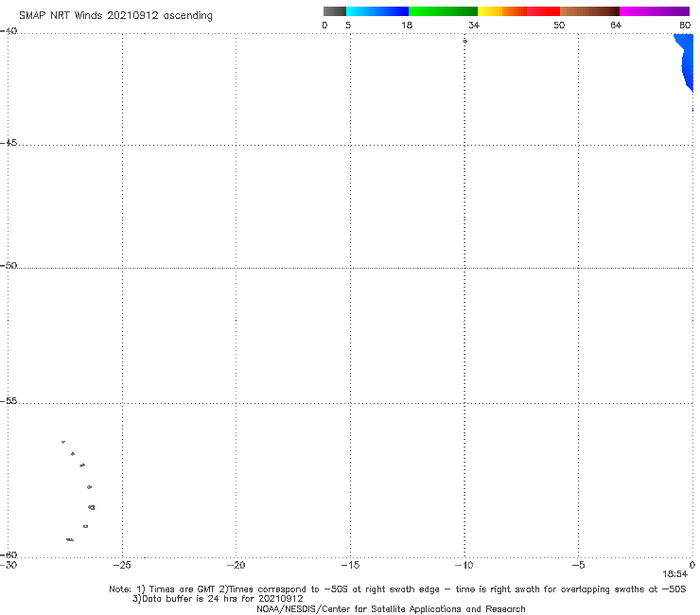Click the latitude label '-45' on the left axis

9,143
